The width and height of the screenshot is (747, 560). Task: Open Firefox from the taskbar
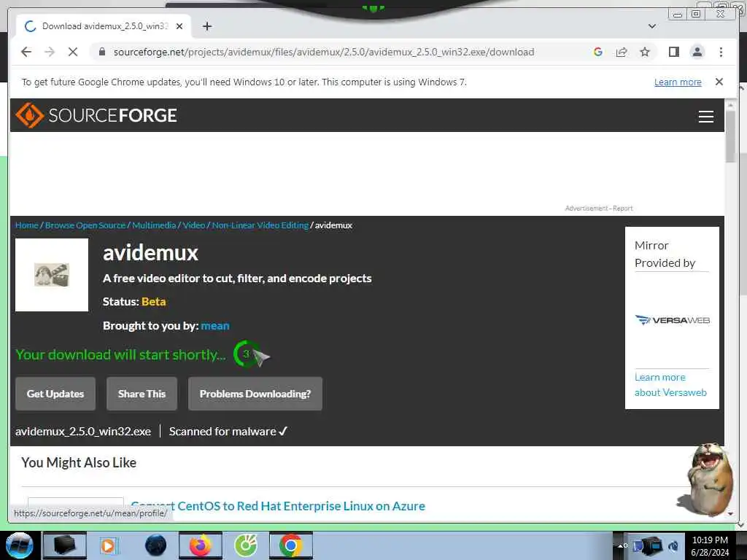coord(200,545)
